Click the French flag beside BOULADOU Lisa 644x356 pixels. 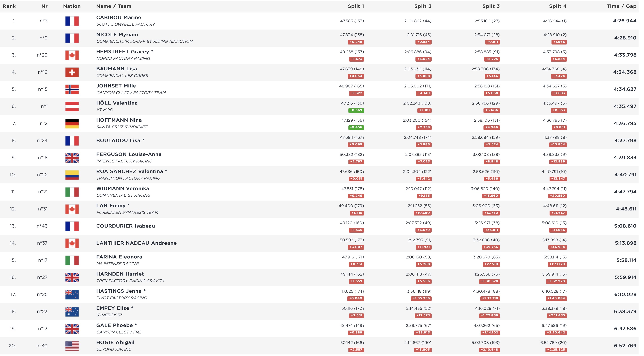72,141
